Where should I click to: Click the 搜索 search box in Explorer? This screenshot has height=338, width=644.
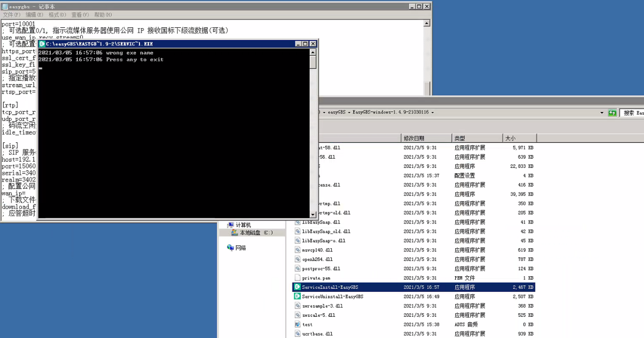point(631,112)
